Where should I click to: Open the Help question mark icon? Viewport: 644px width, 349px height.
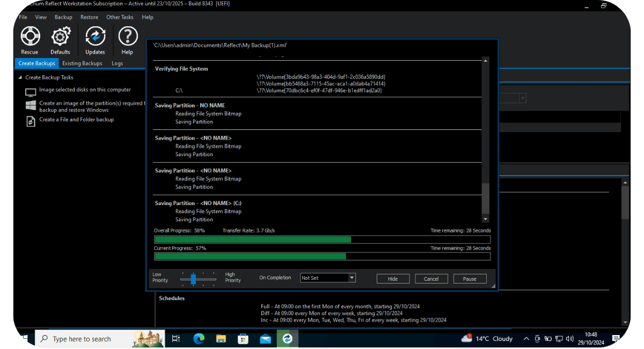[x=127, y=37]
